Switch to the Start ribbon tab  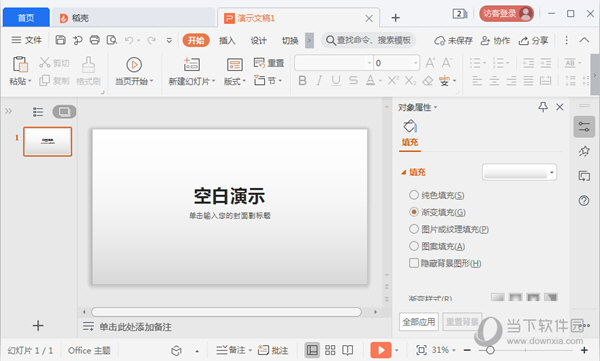coord(196,40)
